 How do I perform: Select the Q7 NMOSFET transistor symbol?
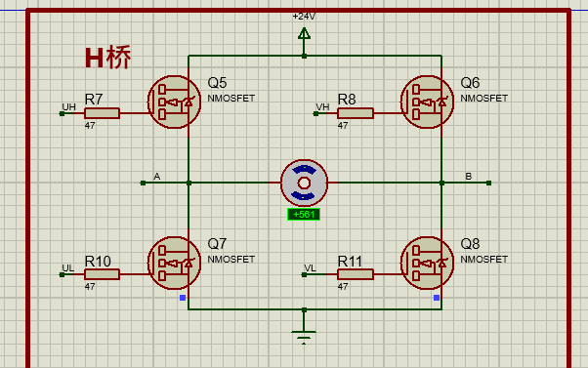(174, 264)
